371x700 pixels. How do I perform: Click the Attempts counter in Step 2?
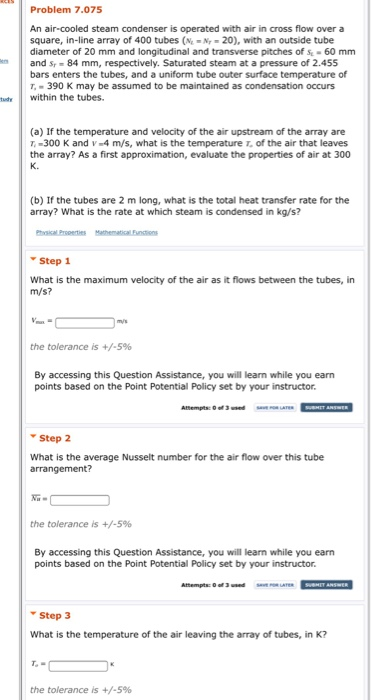(x=213, y=585)
